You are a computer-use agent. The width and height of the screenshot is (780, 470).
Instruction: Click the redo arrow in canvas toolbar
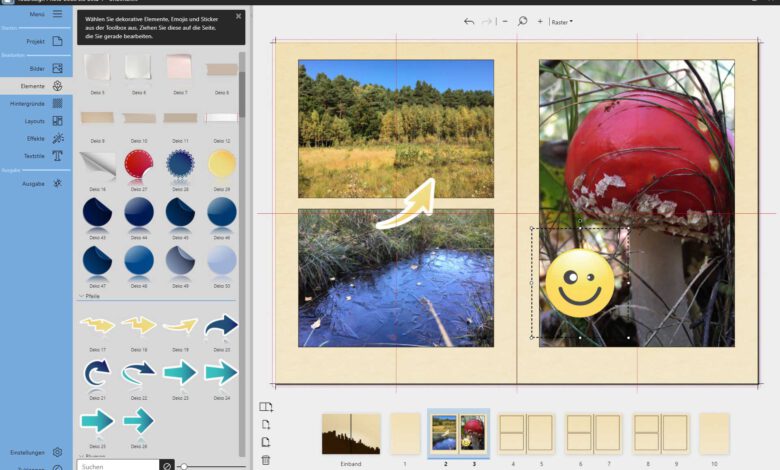coord(487,21)
